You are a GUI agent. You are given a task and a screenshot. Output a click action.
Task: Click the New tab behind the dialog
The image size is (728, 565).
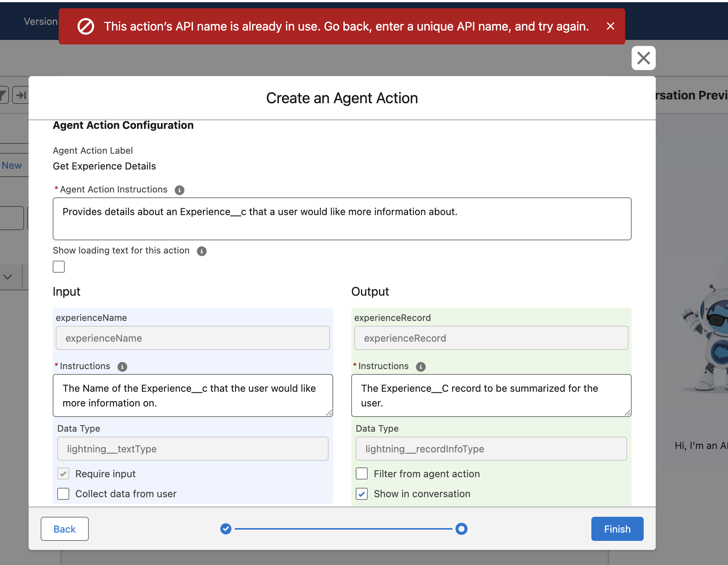pos(11,165)
